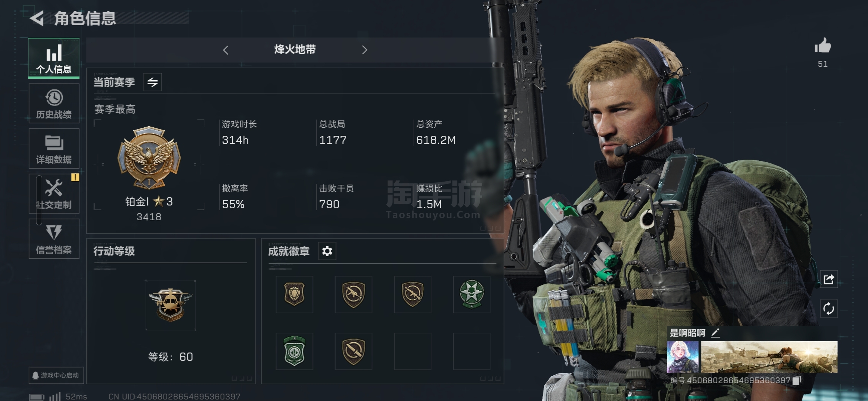Click the helicopter 行动等级 emblem
Screen dimensions: 868x401
(x=171, y=305)
